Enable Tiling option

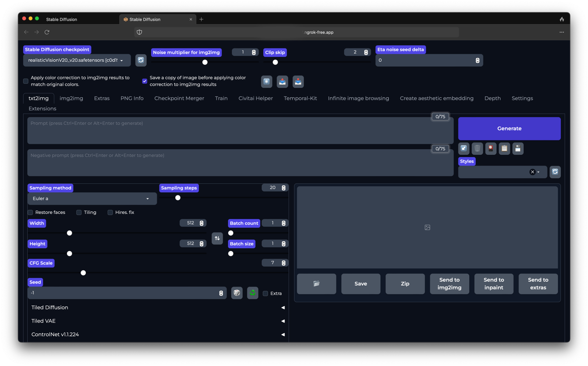[79, 212]
